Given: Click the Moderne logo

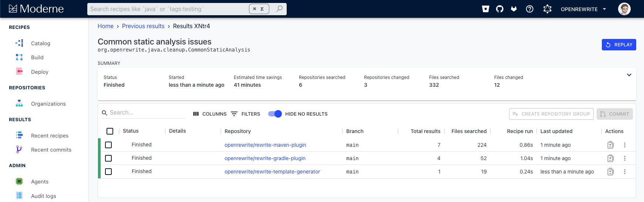Looking at the screenshot, I should 36,9.
